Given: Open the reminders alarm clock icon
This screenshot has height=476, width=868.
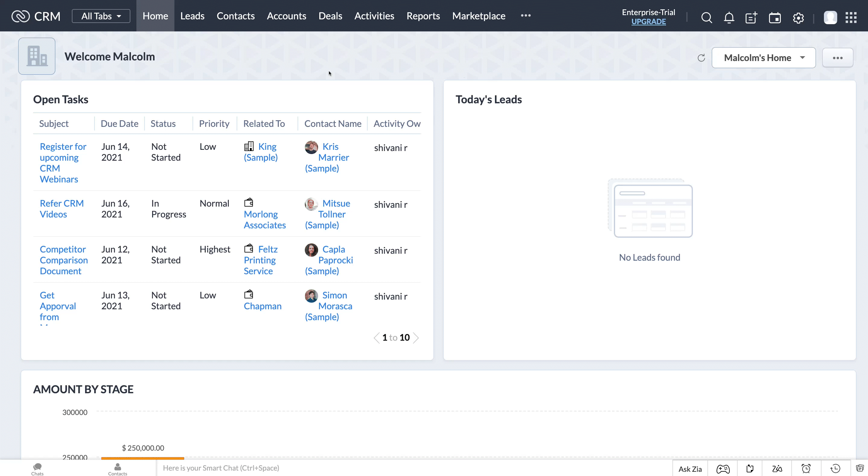Looking at the screenshot, I should coord(806,468).
